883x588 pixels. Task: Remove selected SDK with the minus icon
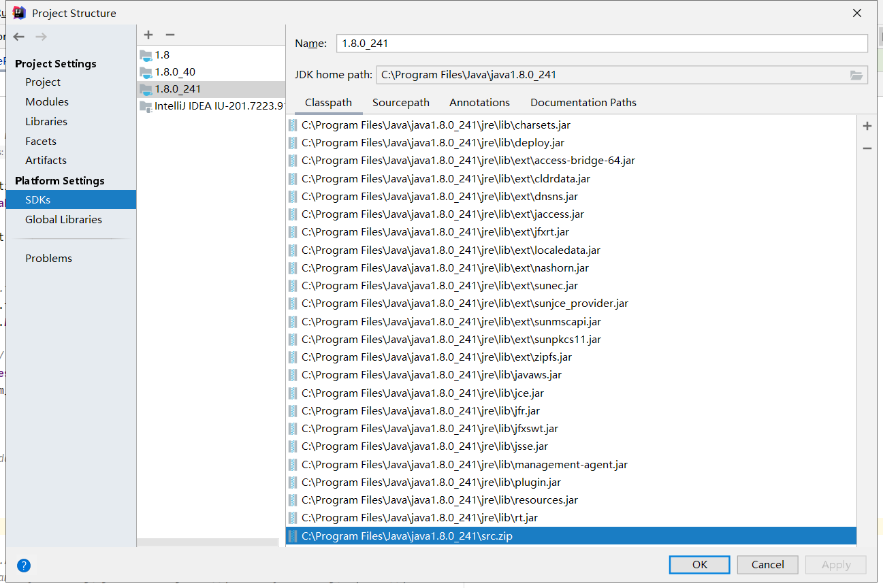[170, 35]
